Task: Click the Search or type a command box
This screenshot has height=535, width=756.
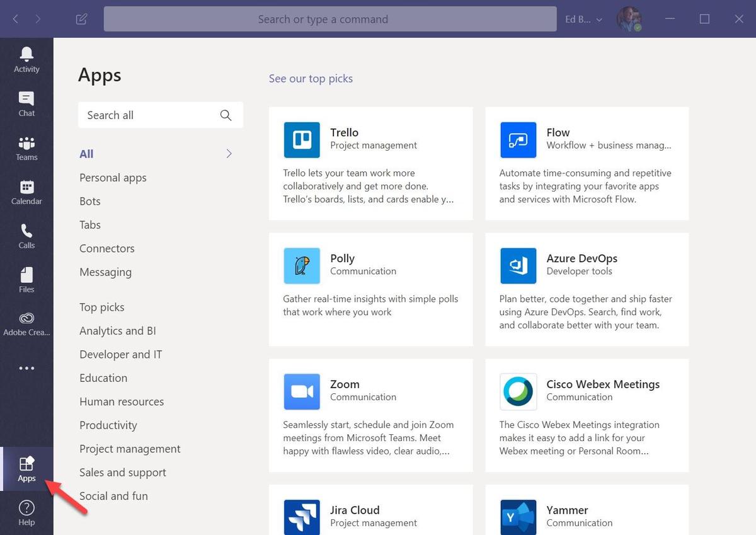Action: (x=330, y=19)
